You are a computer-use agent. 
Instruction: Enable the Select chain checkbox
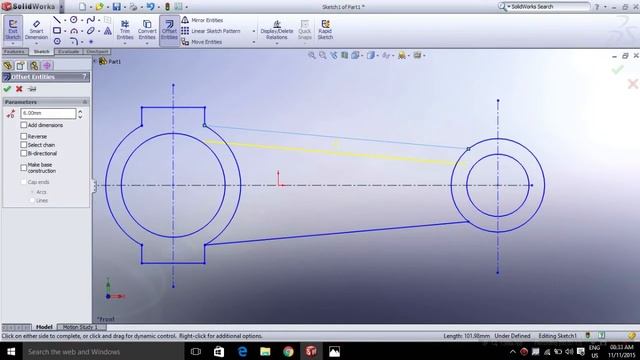click(x=24, y=144)
